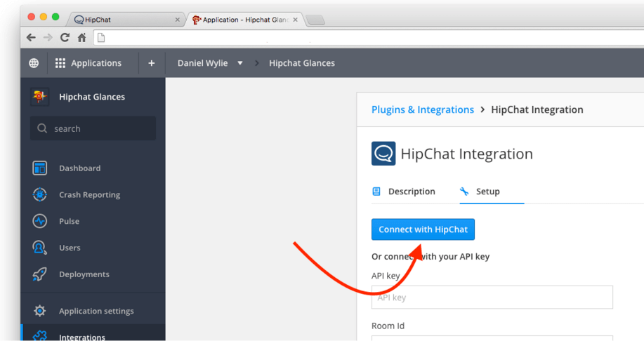Click Connect with HipChat button

click(423, 229)
